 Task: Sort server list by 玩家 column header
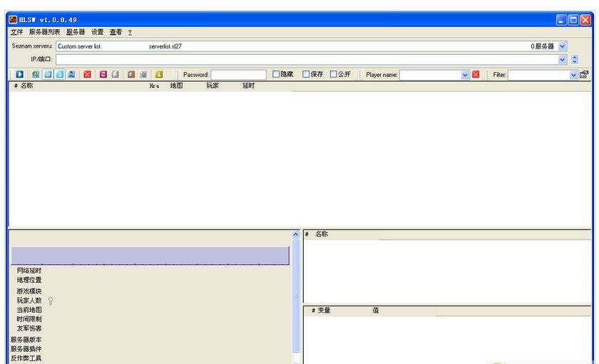[213, 85]
